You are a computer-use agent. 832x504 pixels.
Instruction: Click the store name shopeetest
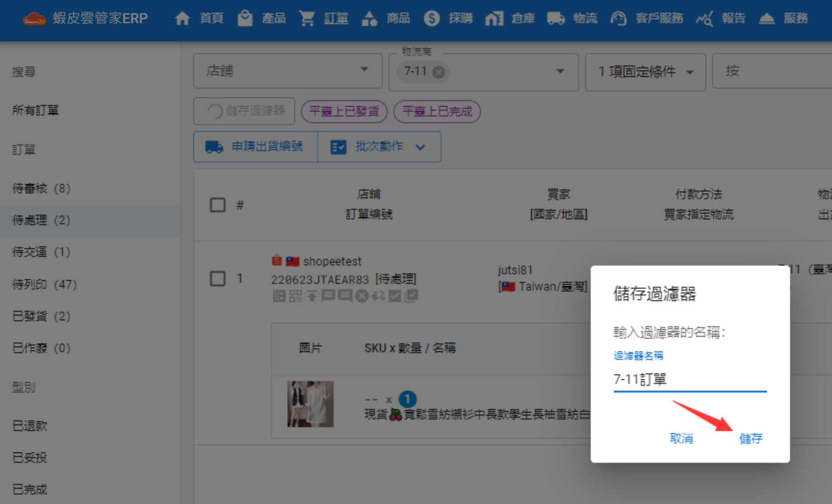click(x=332, y=261)
